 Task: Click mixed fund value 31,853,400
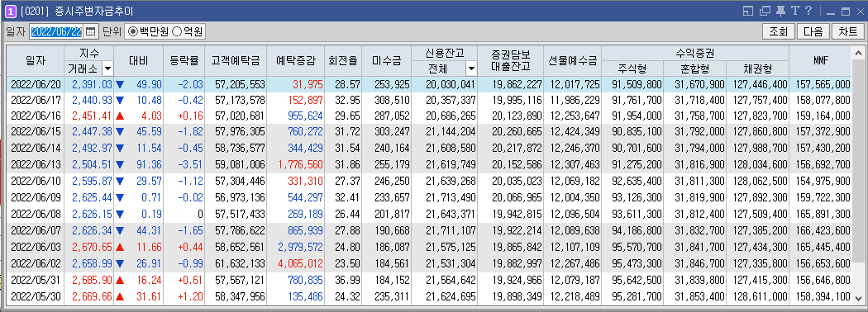699,296
